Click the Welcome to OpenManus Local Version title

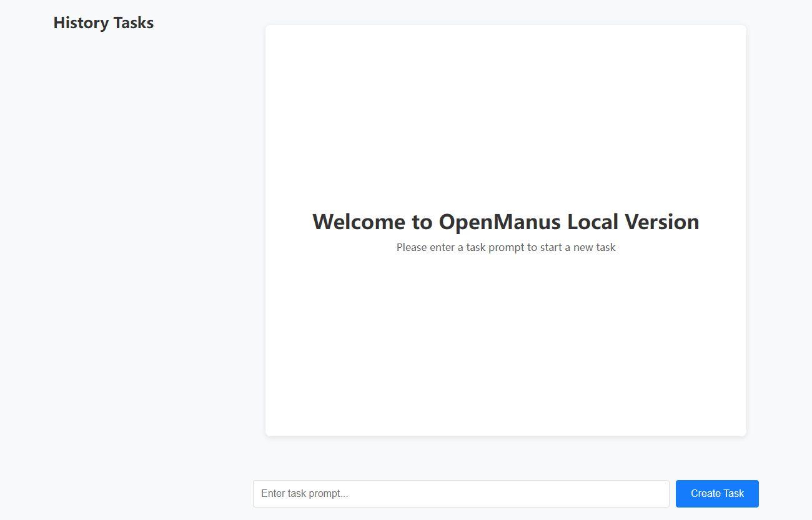pyautogui.click(x=505, y=222)
